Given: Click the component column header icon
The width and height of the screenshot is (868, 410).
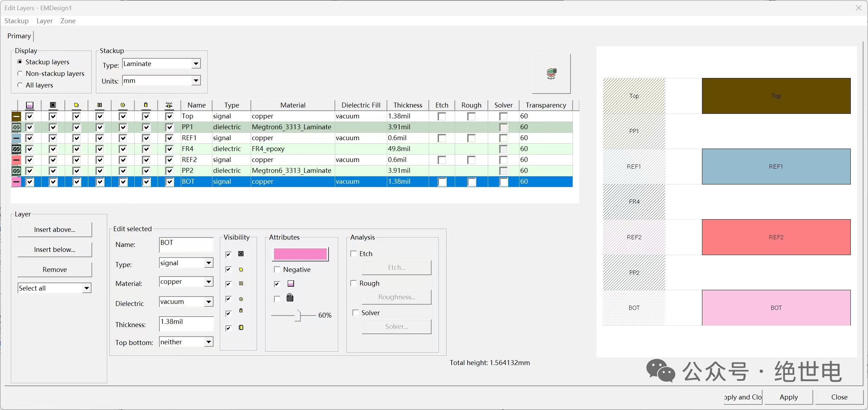Looking at the screenshot, I should click(169, 105).
